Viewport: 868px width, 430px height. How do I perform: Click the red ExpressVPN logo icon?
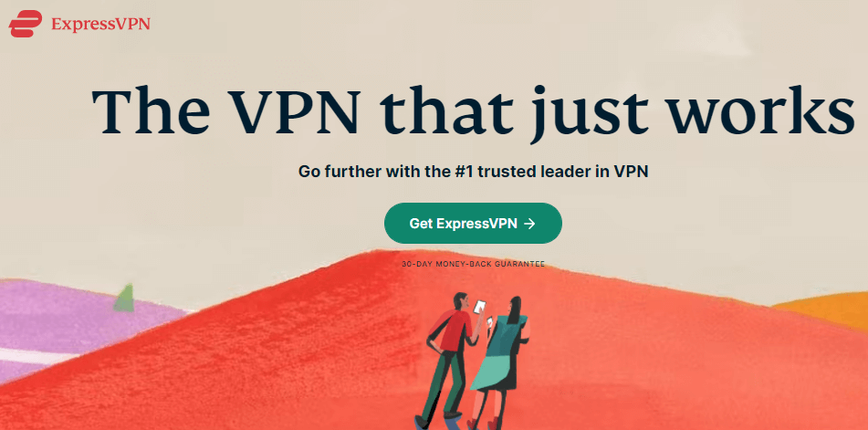(x=26, y=24)
